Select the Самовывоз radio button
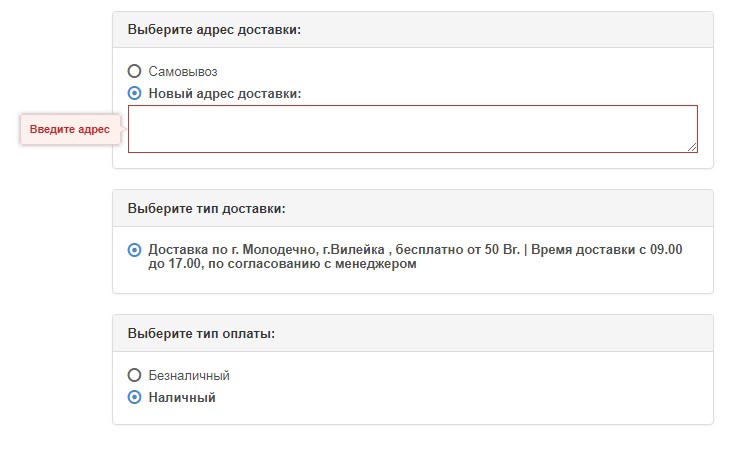The width and height of the screenshot is (731, 457). click(135, 72)
